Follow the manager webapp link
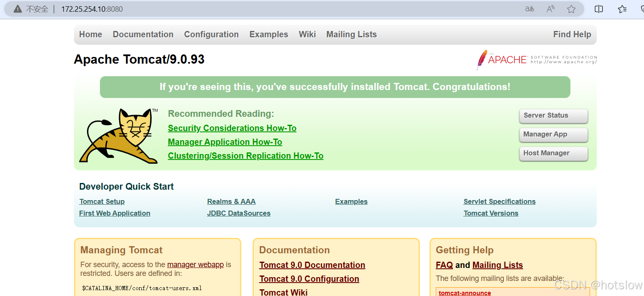The width and height of the screenshot is (644, 296). point(195,265)
